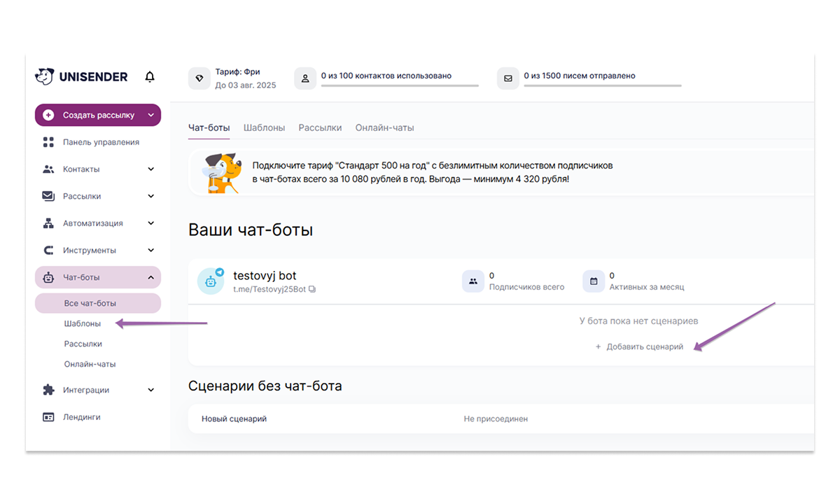Copy the t.me/Testovyj25Bot link icon
This screenshot has height=504, width=840.
coord(312,289)
